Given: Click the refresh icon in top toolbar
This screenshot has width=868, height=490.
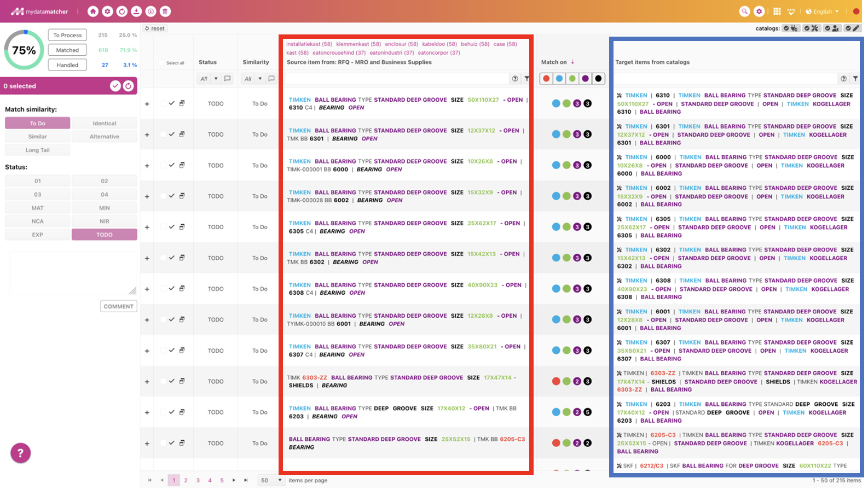Looking at the screenshot, I should click(x=122, y=11).
